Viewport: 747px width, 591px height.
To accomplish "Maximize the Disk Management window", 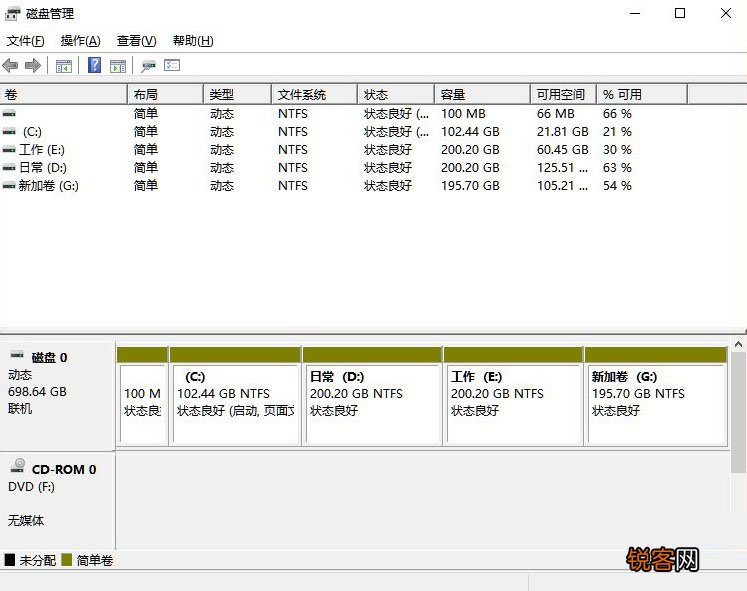I will (x=680, y=13).
